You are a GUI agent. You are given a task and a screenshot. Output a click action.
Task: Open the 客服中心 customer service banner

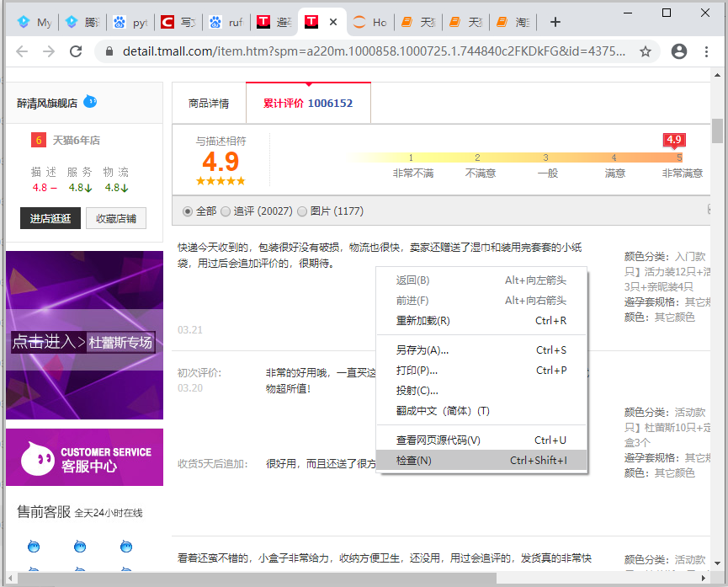click(84, 457)
